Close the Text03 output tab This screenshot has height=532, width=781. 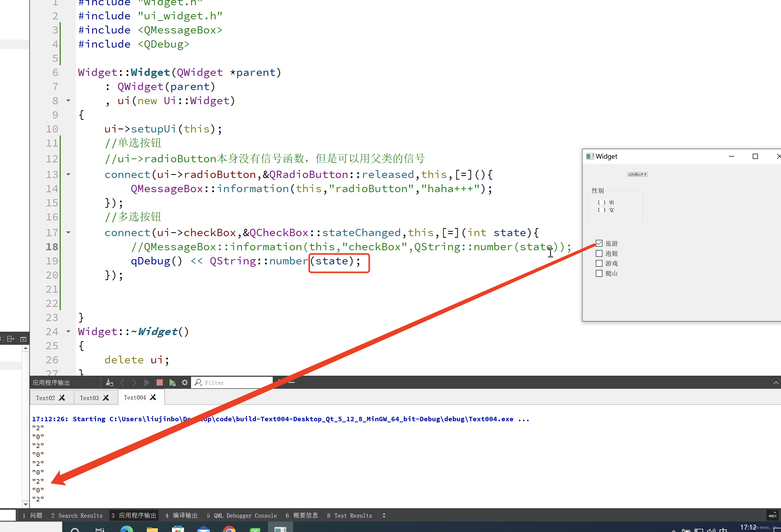coord(106,398)
